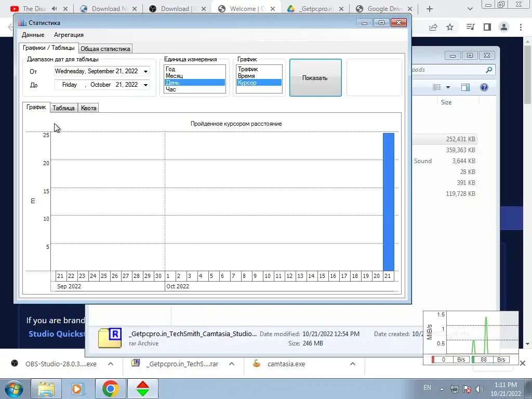Image resolution: width=532 pixels, height=399 pixels.
Task: Expand camtasia.exe download options chevron
Action: (x=353, y=364)
